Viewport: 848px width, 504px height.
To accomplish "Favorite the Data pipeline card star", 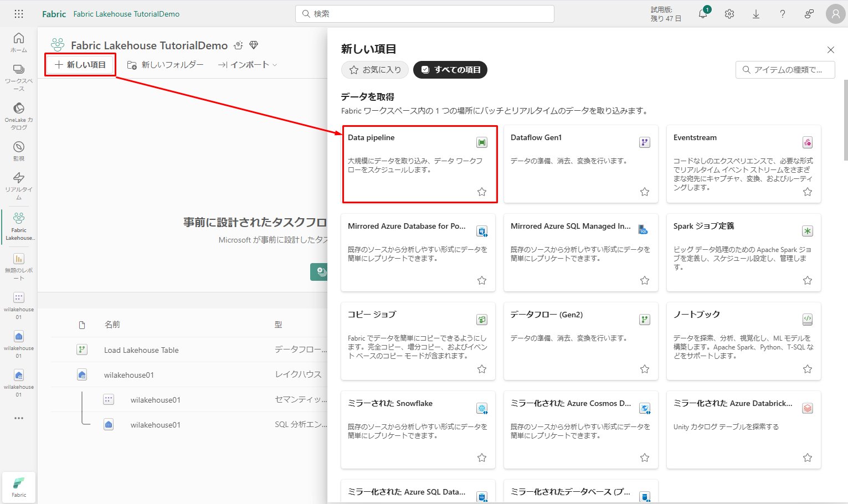I will [x=482, y=192].
